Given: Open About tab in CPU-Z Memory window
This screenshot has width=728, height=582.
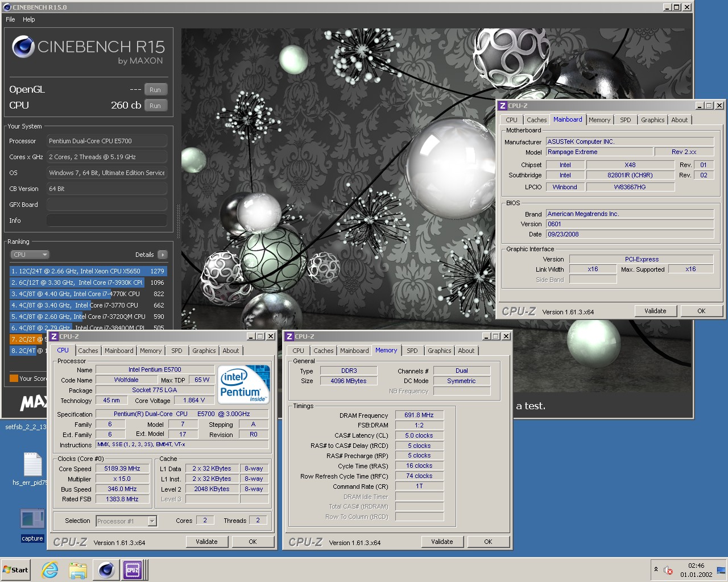Looking at the screenshot, I should pyautogui.click(x=466, y=351).
